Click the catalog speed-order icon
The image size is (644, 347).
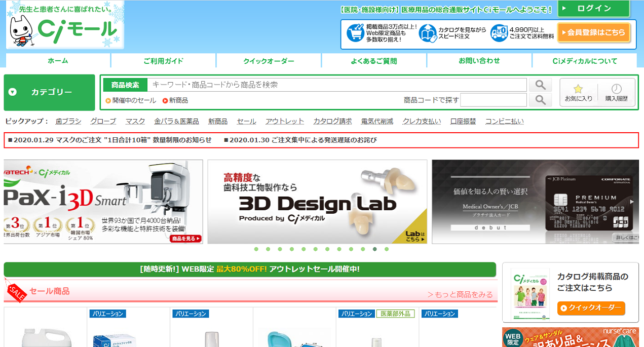click(x=428, y=33)
